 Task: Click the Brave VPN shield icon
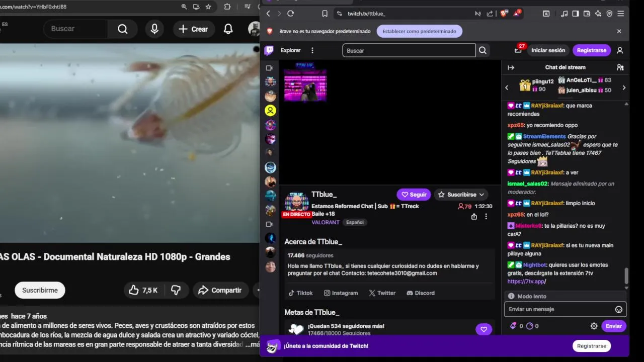tap(609, 14)
